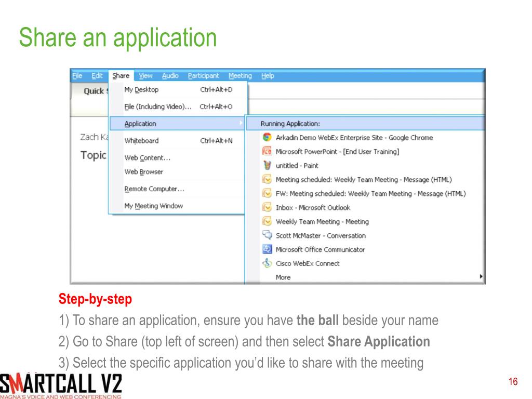Expand the More running applications arrow

click(x=481, y=277)
